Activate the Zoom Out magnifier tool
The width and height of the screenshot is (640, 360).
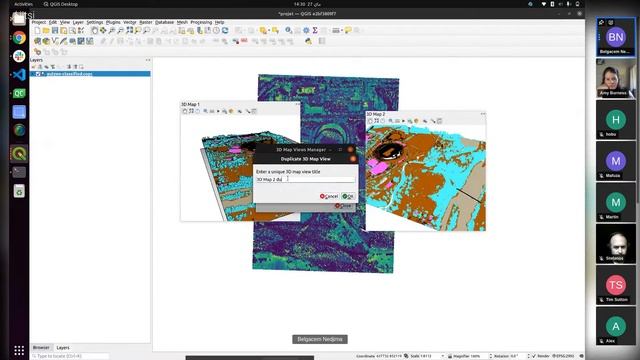tap(120, 31)
